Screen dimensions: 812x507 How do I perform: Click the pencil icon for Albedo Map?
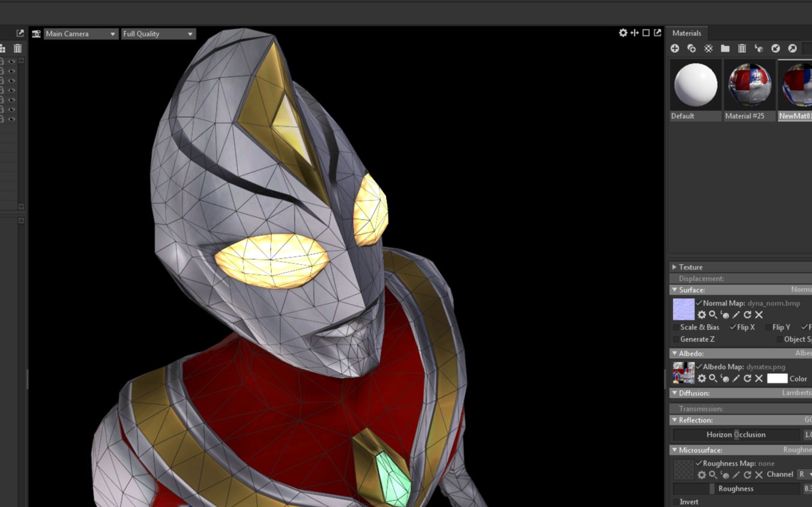pos(736,379)
